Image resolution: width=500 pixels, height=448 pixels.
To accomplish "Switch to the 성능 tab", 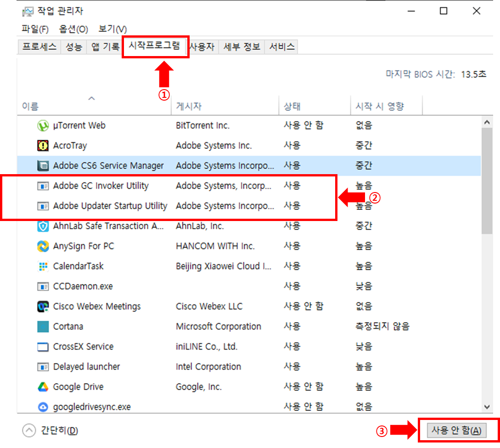I will coord(73,47).
